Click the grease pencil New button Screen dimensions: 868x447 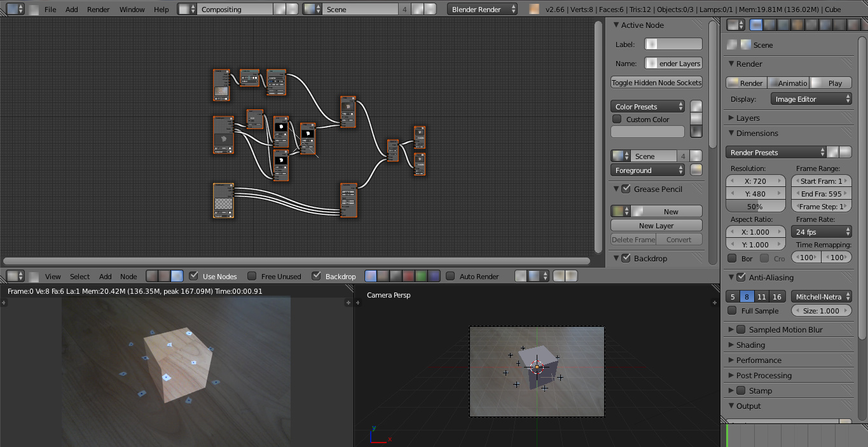pos(671,211)
